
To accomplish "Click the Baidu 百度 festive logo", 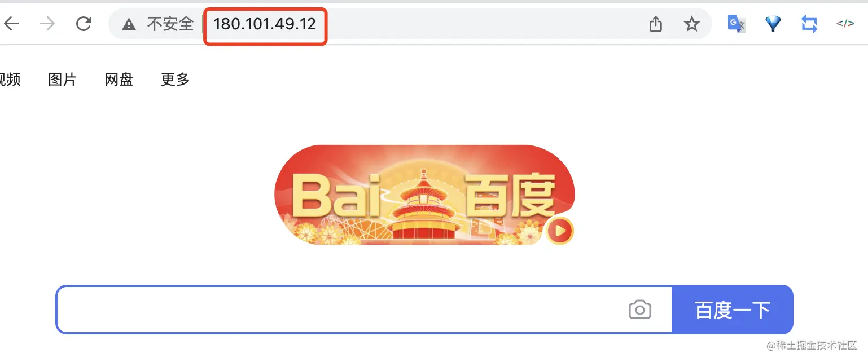I will pos(424,195).
